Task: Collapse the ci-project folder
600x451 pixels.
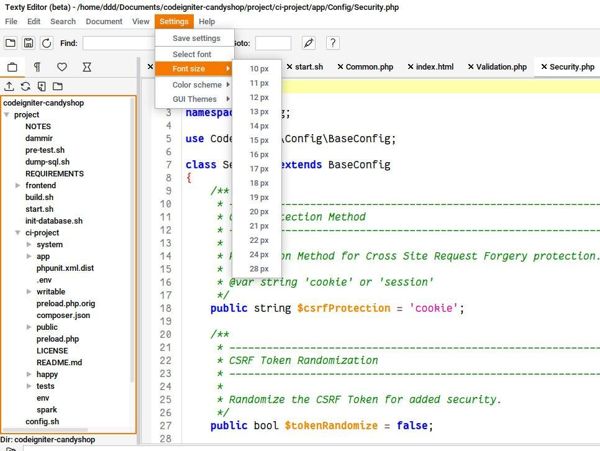Action: pos(17,232)
